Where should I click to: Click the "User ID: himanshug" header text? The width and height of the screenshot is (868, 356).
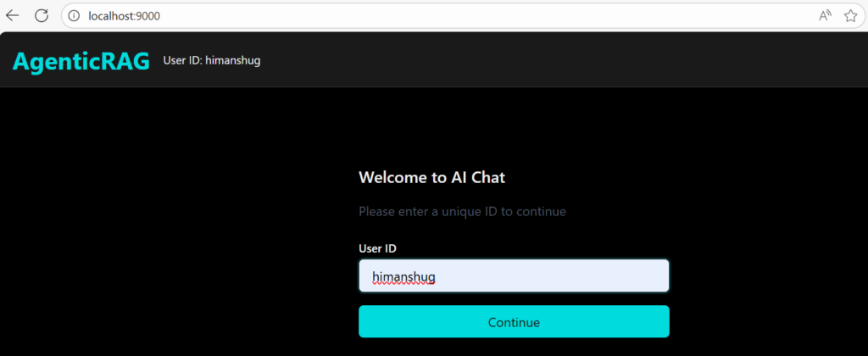click(211, 60)
